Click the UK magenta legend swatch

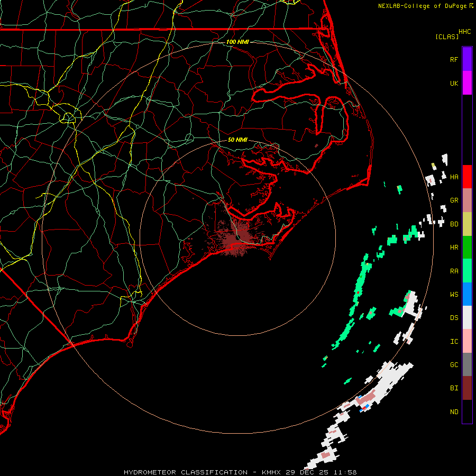tap(467, 83)
